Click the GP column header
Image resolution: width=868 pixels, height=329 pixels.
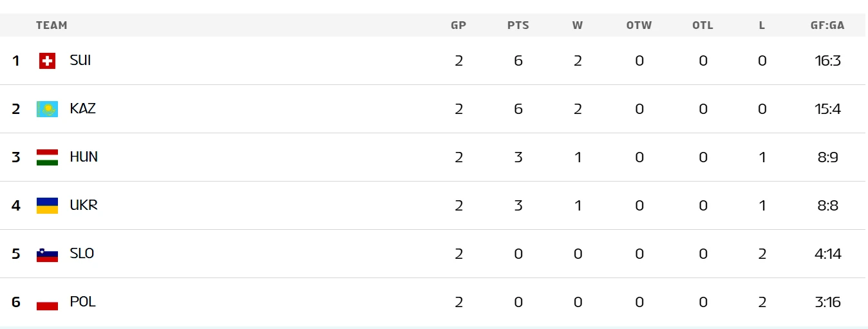tap(458, 26)
